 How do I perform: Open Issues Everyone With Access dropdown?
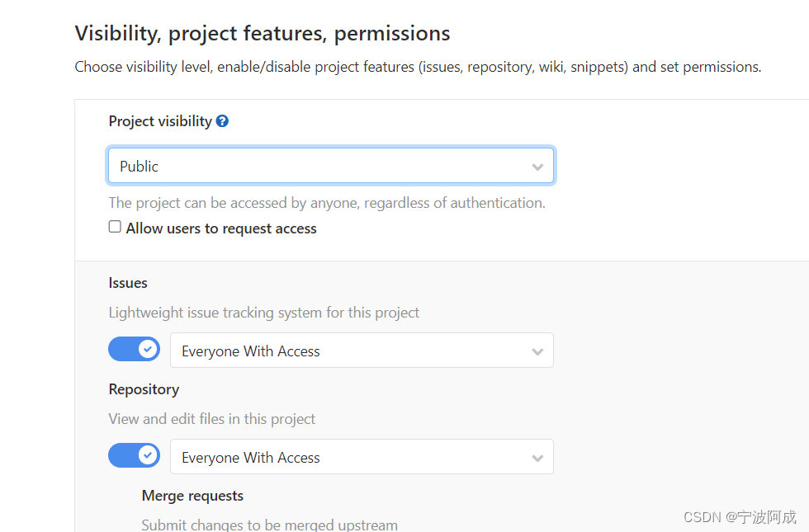point(362,351)
